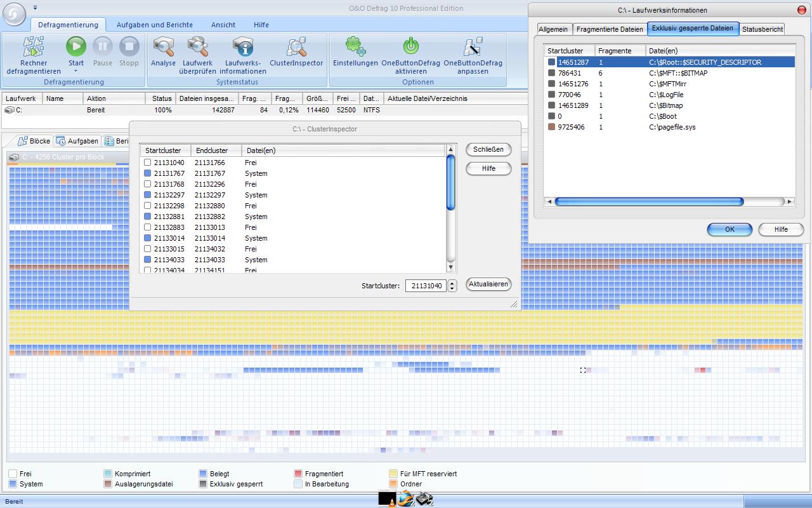Increase Startcluster with stepper up arrow
812x508 pixels.
point(452,283)
